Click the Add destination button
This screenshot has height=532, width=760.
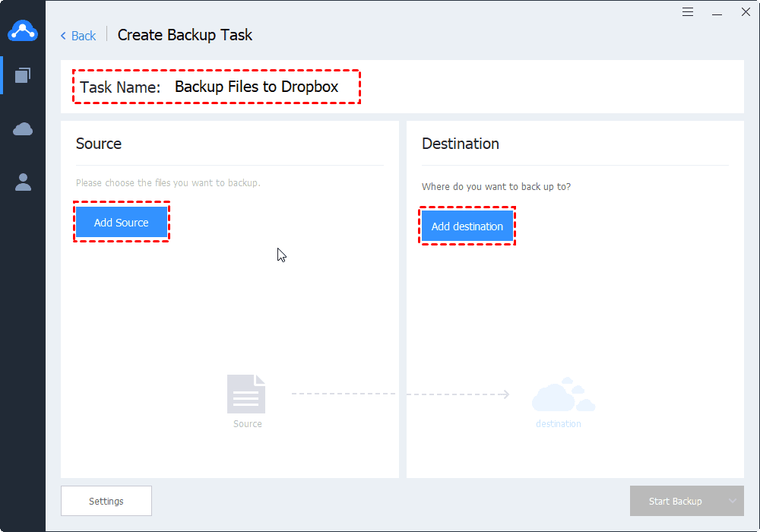[x=467, y=226]
